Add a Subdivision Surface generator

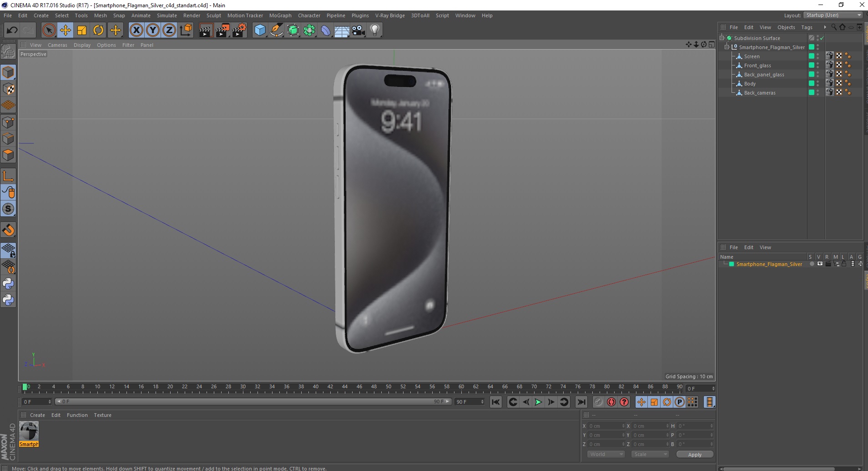click(293, 30)
